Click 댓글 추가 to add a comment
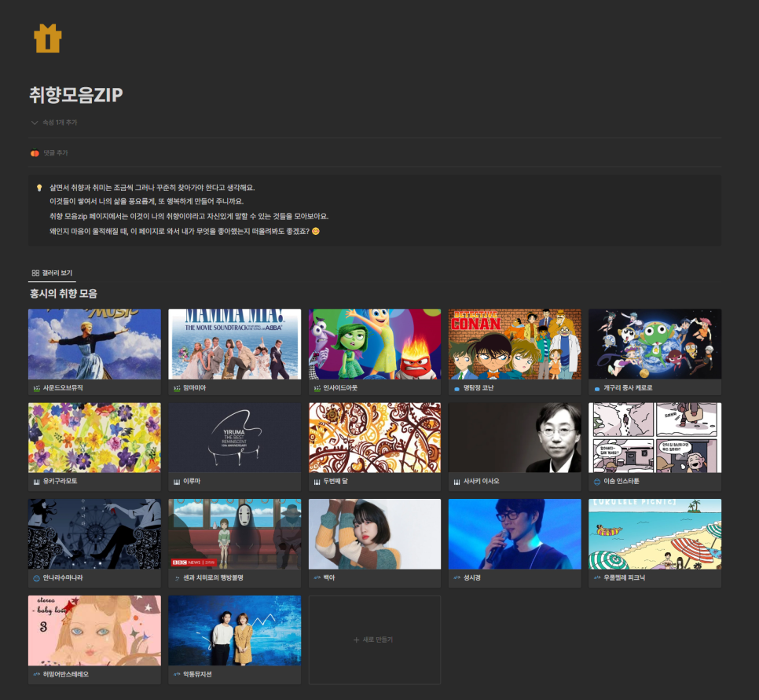 (56, 153)
